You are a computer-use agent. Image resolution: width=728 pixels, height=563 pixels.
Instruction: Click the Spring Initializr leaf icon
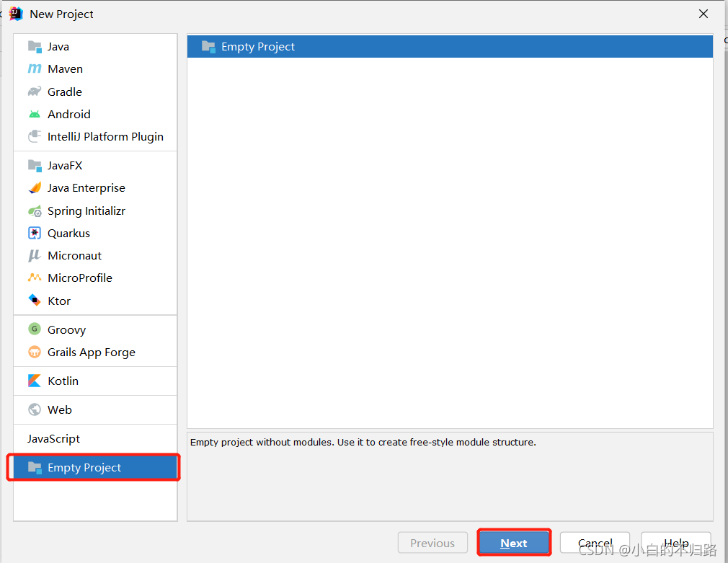click(x=35, y=211)
